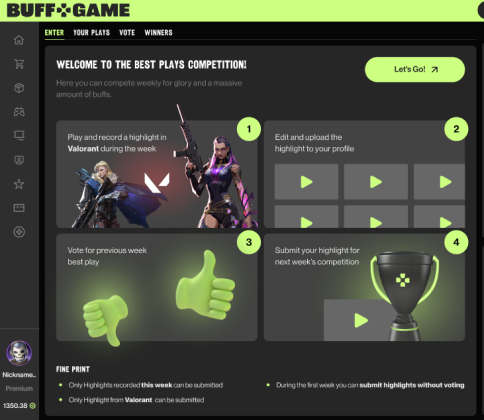Open the card wallet icon in sidebar

click(x=19, y=208)
